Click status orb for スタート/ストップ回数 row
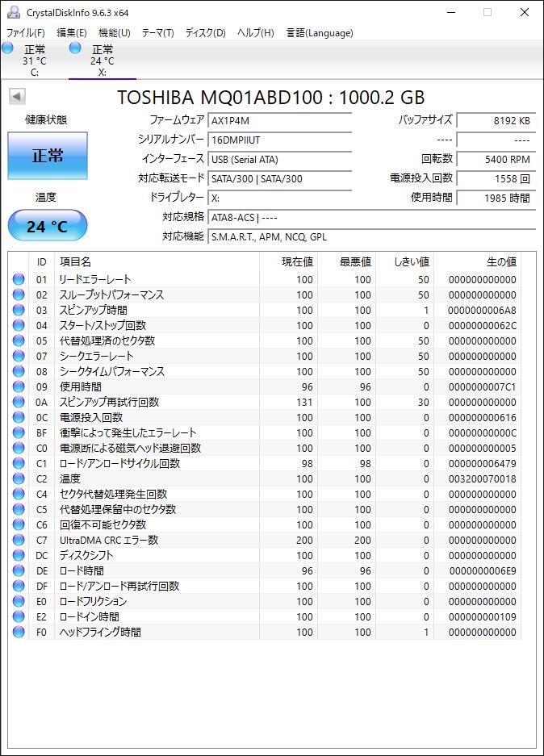Image resolution: width=544 pixels, height=756 pixels. (x=19, y=325)
